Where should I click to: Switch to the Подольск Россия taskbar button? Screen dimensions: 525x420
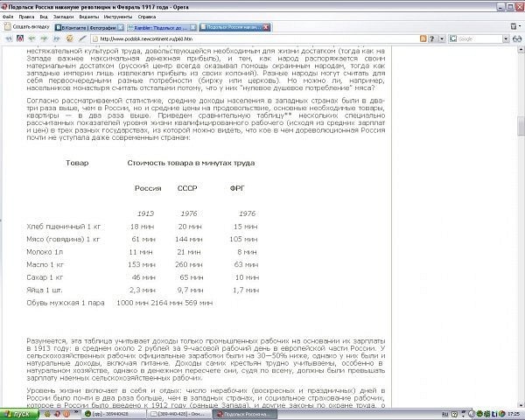point(245,414)
